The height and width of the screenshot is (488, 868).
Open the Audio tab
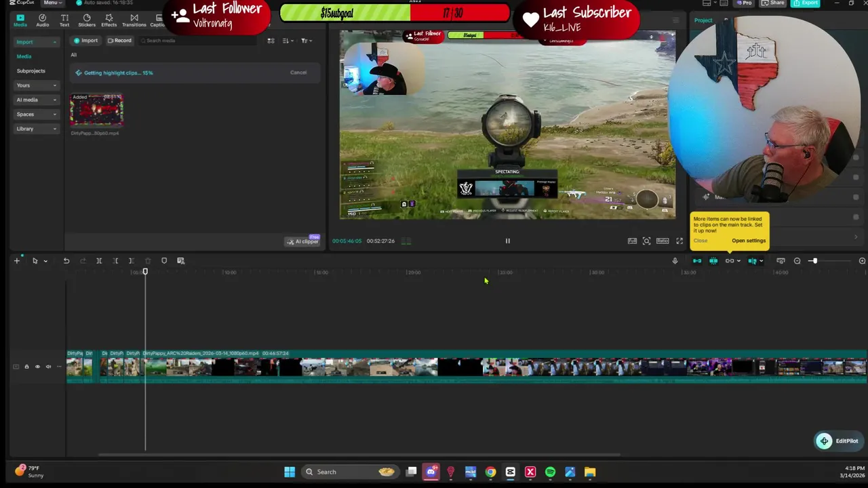[42, 20]
